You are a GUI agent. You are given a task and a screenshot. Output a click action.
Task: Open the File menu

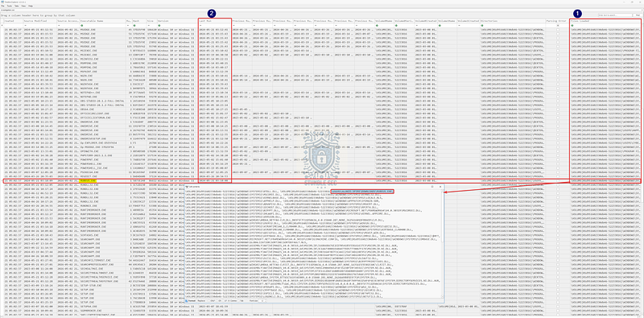pyautogui.click(x=2, y=6)
